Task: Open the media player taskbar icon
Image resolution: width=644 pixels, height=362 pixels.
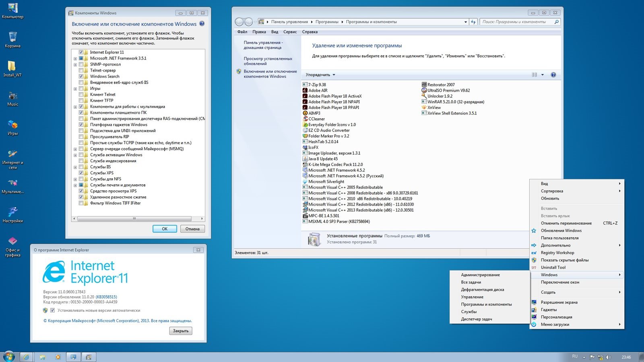Action: pyautogui.click(x=58, y=357)
